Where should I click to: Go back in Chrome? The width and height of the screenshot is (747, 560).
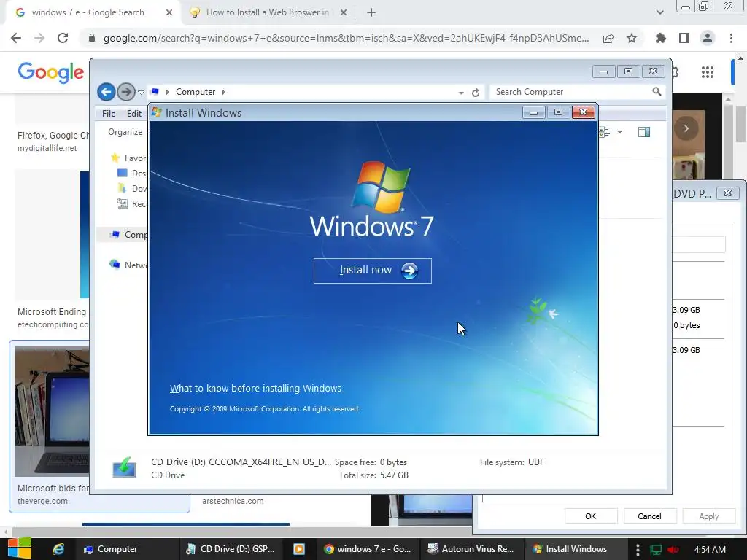(x=16, y=38)
